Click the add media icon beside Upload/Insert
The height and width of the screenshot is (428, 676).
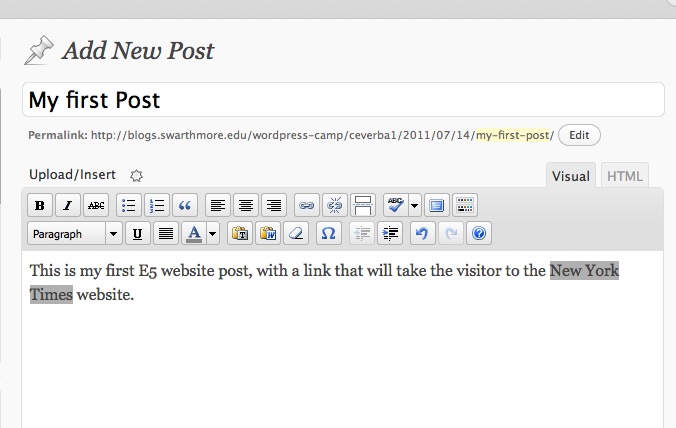pyautogui.click(x=136, y=175)
